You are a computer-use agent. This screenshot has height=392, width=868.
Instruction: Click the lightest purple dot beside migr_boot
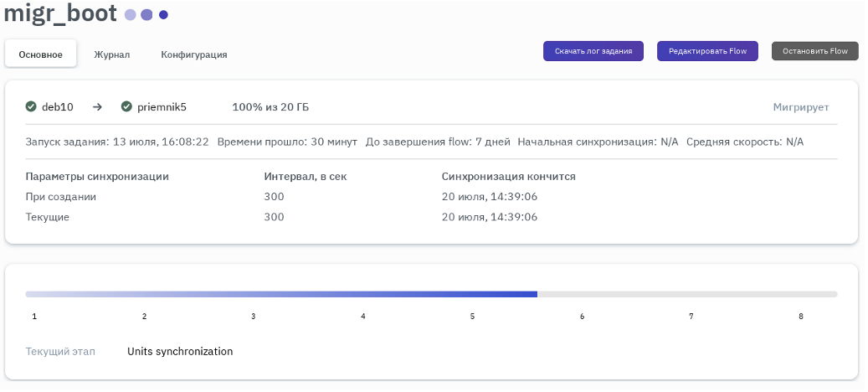(x=130, y=15)
